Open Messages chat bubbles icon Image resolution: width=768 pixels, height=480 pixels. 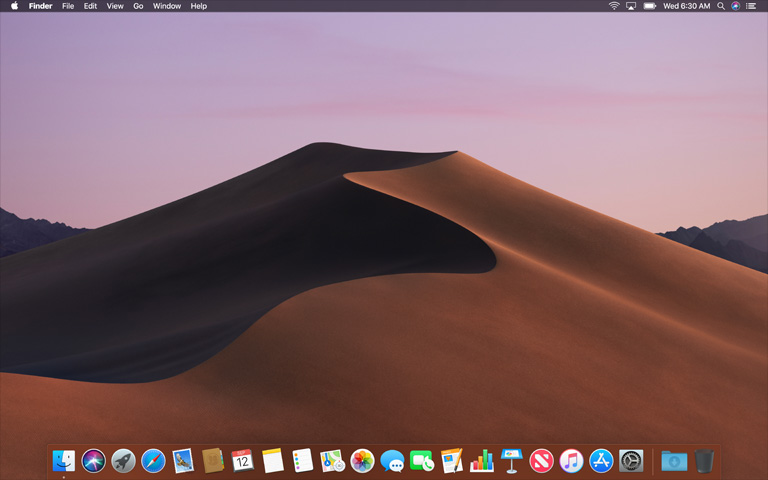pyautogui.click(x=392, y=461)
